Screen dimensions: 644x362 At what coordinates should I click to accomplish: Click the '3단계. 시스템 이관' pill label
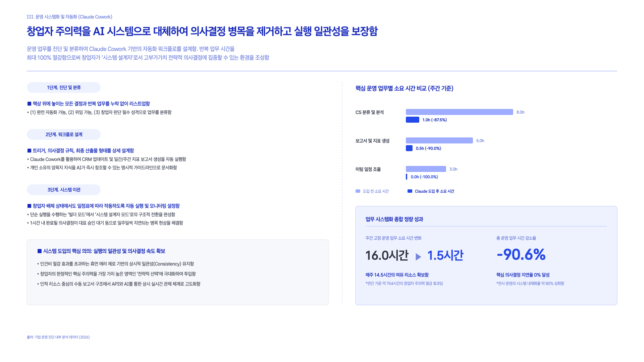tap(64, 190)
